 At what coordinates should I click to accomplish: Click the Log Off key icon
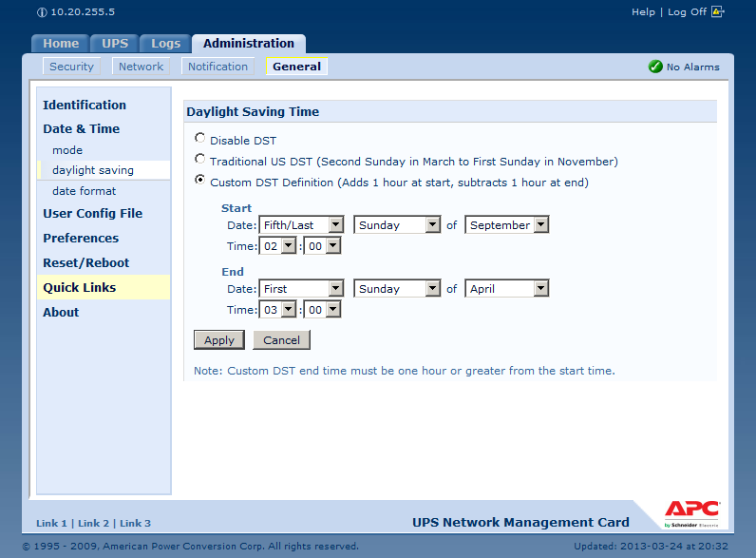(717, 12)
